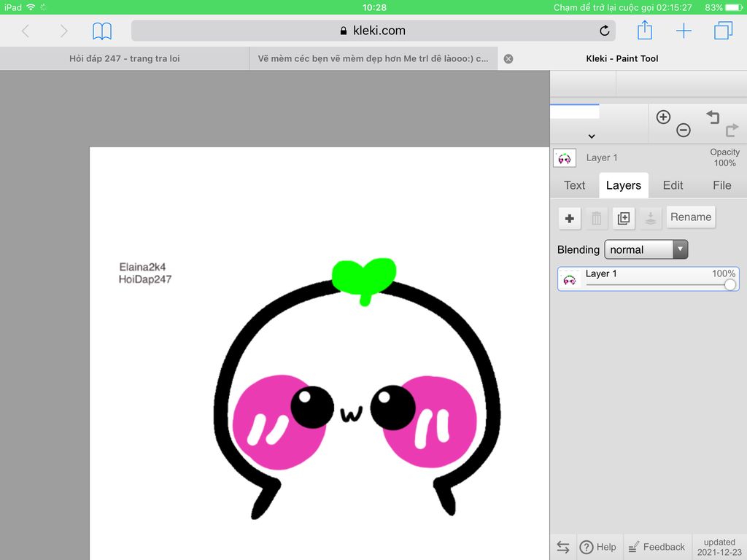
Task: Undo the last action
Action: pyautogui.click(x=713, y=117)
